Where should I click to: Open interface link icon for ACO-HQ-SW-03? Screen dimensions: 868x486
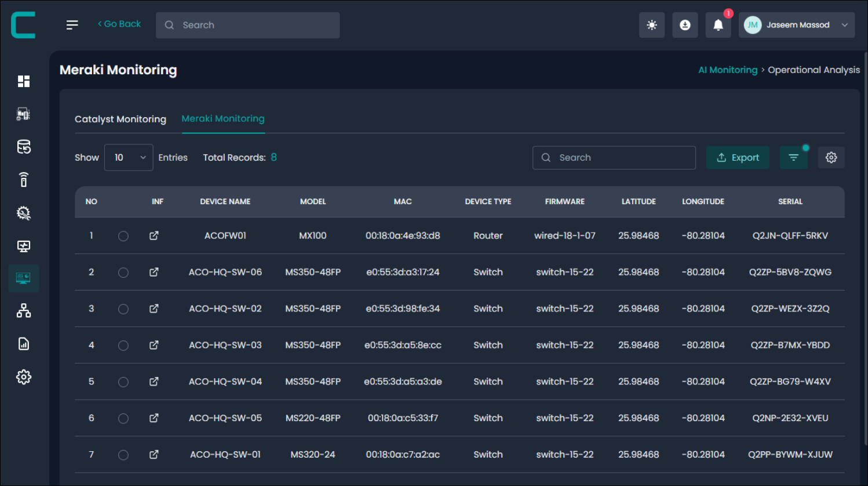tap(154, 345)
